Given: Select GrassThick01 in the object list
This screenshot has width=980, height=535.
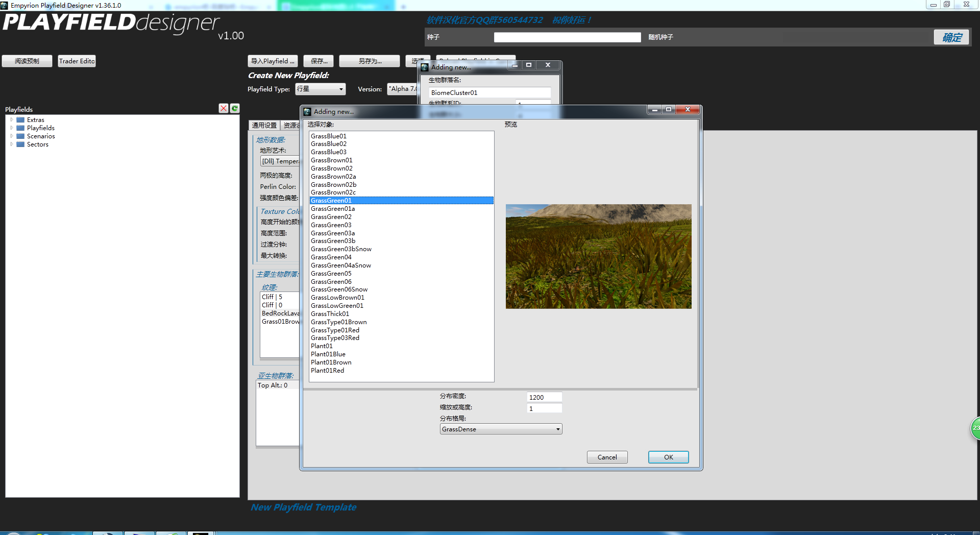Looking at the screenshot, I should (x=401, y=314).
